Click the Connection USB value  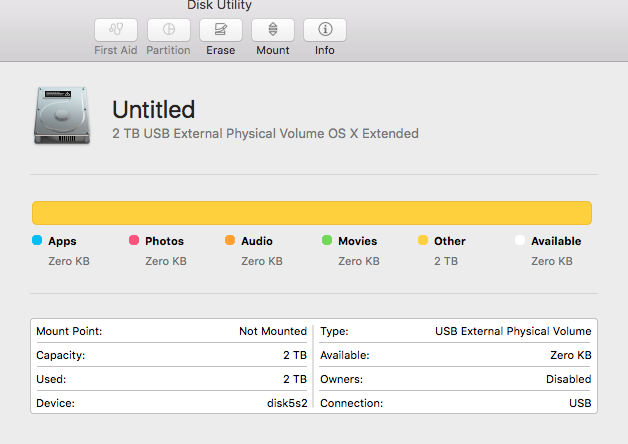(580, 403)
